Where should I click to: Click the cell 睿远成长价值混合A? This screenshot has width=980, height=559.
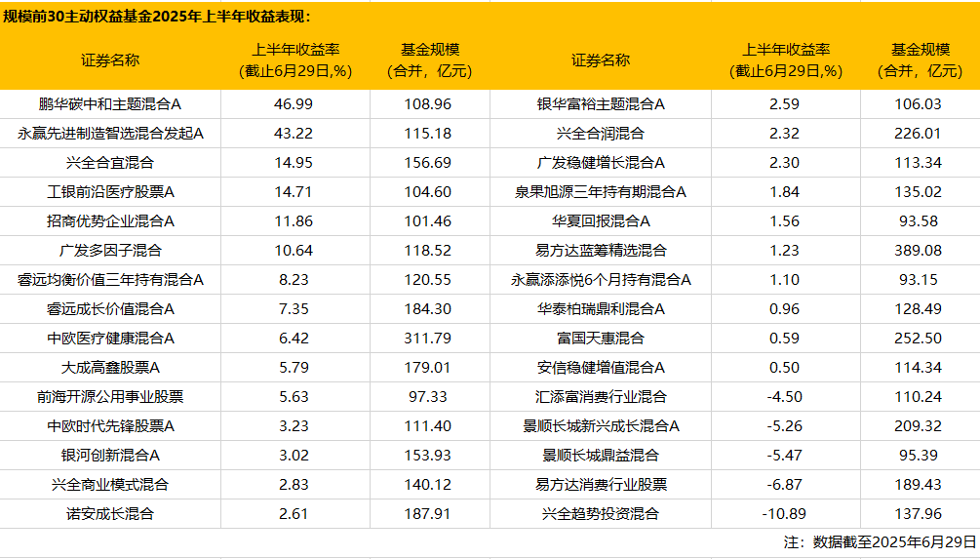[x=110, y=309]
